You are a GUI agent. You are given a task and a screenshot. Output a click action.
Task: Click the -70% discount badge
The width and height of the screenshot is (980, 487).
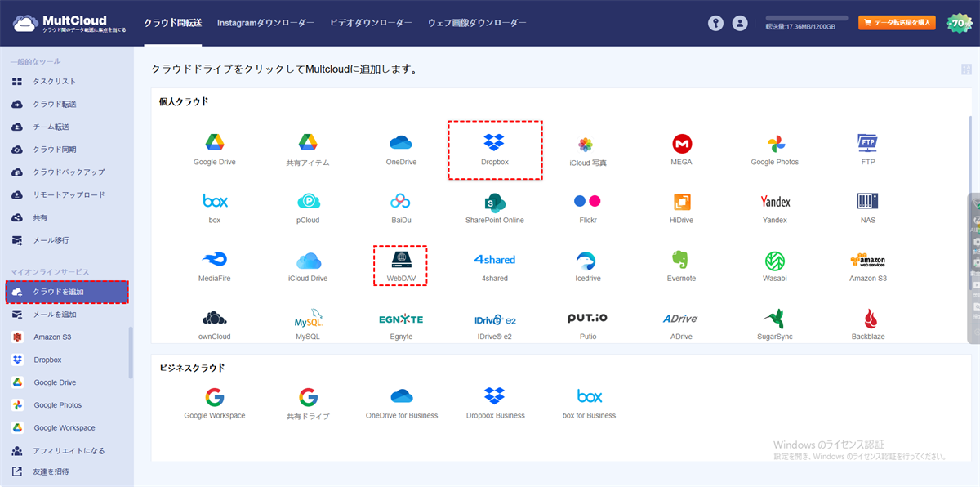959,23
